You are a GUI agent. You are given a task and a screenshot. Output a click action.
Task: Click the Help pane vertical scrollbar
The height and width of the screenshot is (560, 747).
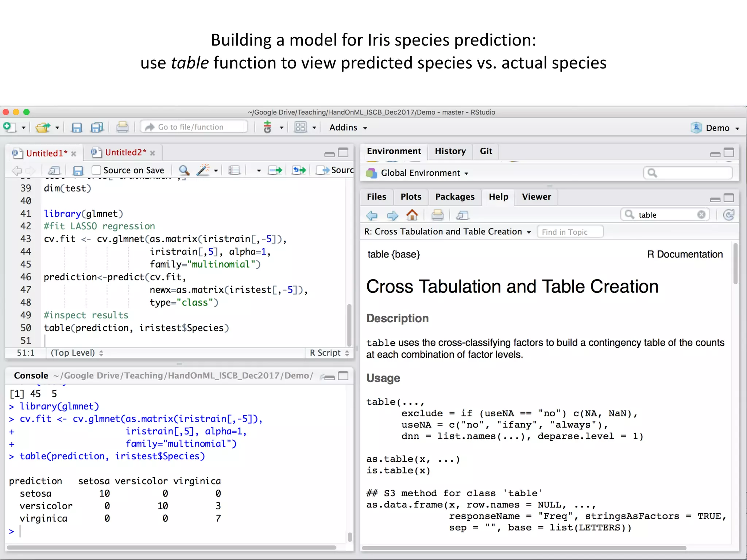pyautogui.click(x=735, y=263)
